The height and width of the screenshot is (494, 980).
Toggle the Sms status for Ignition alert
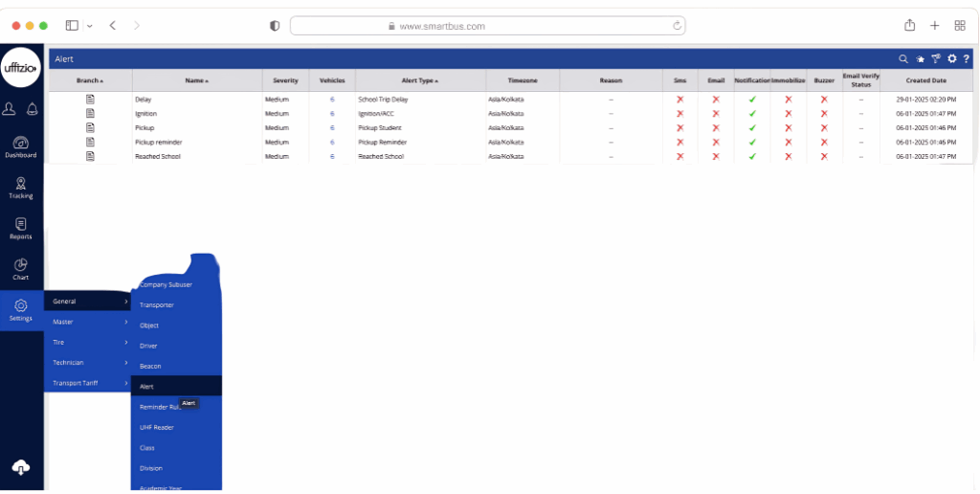(679, 114)
